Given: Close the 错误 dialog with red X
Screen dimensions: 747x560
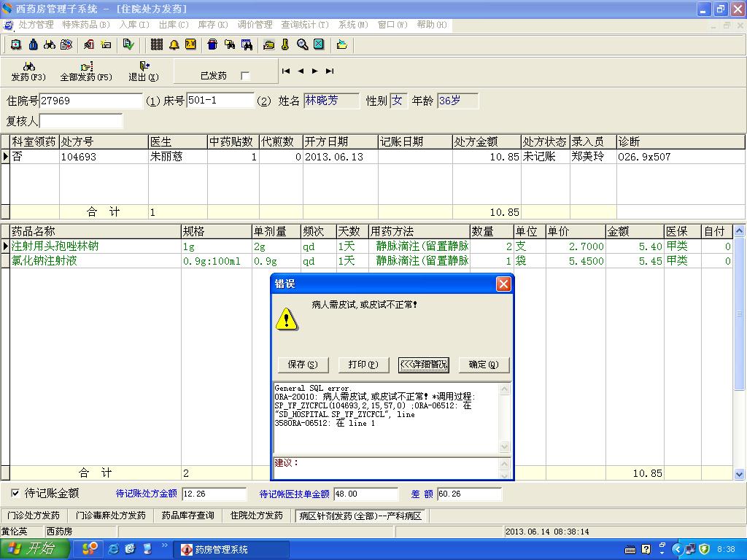Looking at the screenshot, I should 503,284.
